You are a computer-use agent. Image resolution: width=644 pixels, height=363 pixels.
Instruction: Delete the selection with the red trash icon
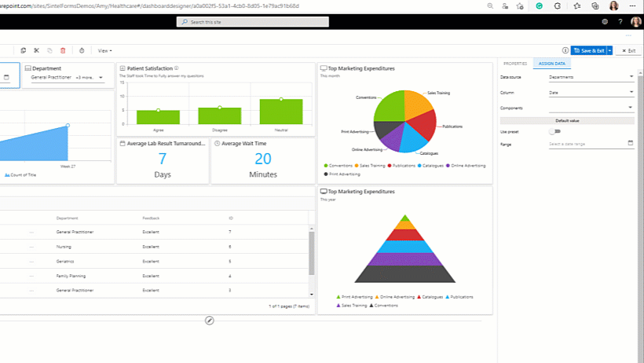pyautogui.click(x=63, y=50)
